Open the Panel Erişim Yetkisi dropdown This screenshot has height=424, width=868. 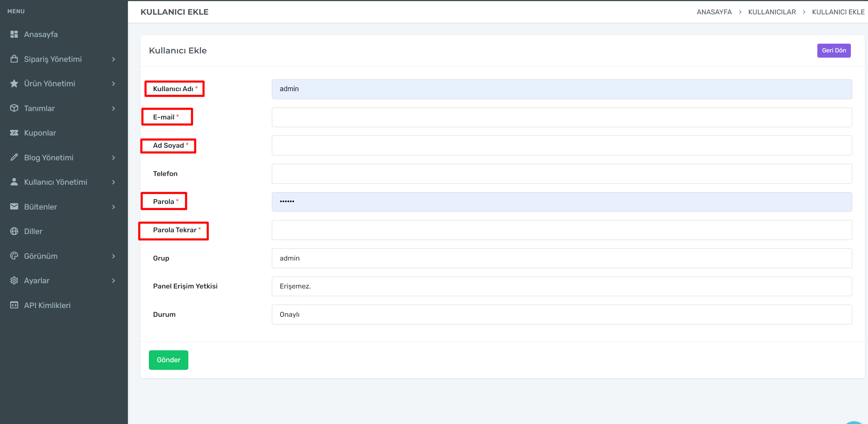point(562,286)
